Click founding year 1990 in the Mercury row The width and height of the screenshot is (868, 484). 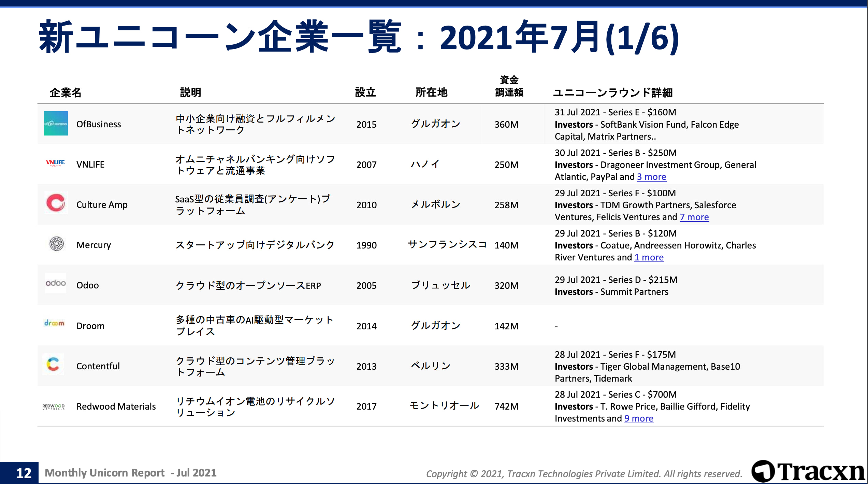click(x=366, y=245)
